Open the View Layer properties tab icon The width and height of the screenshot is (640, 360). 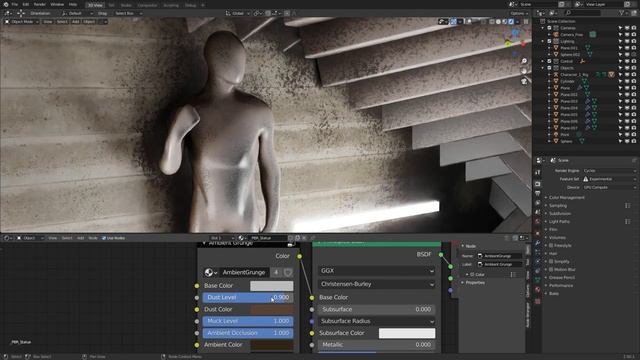point(538,203)
